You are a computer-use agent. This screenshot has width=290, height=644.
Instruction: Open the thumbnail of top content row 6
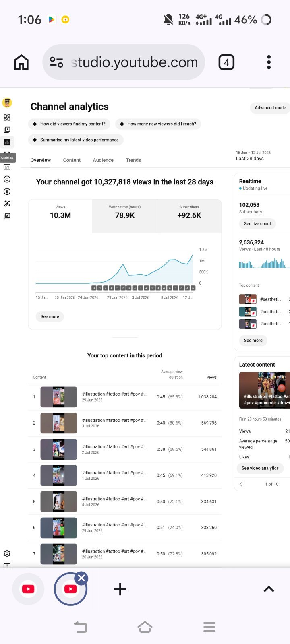tap(59, 528)
